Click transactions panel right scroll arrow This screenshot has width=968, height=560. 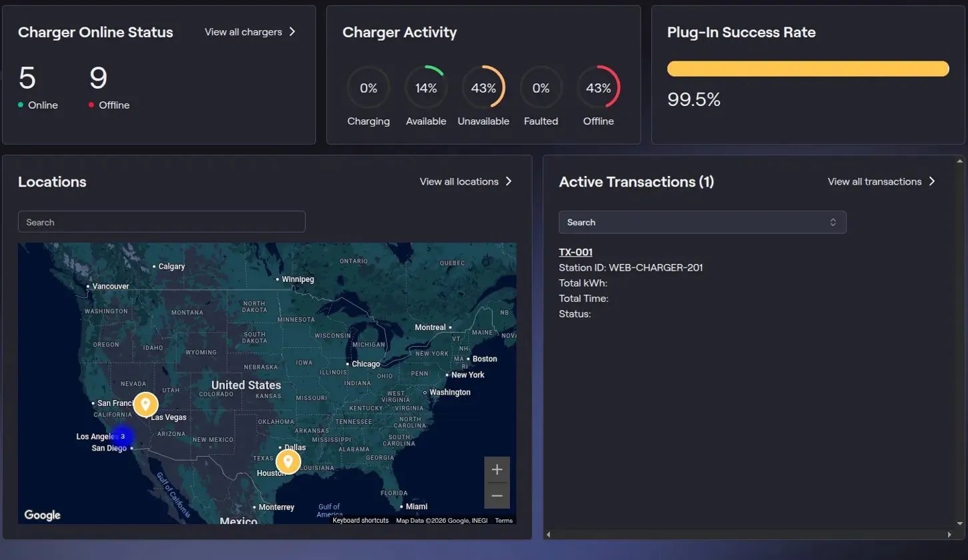point(949,534)
